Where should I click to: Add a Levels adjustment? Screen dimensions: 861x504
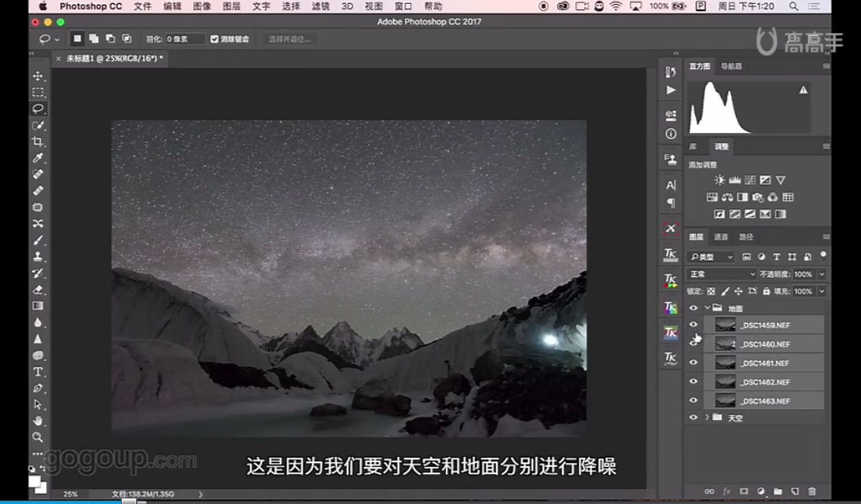(x=734, y=180)
